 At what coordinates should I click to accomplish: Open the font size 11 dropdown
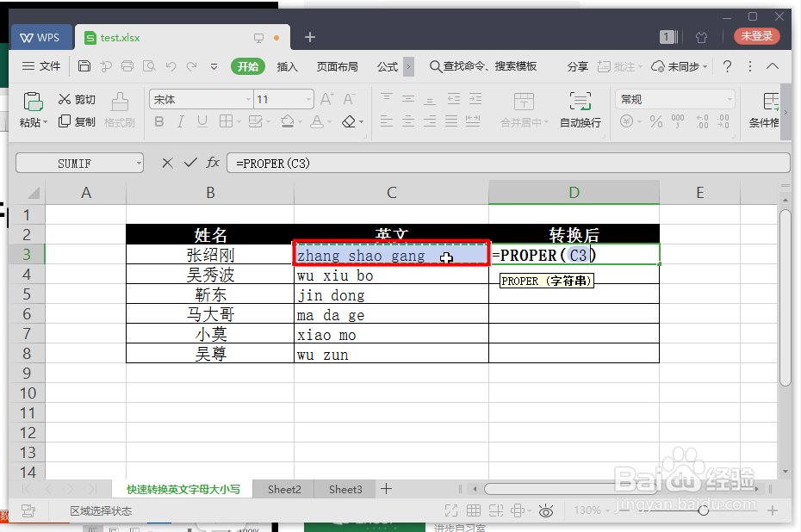coord(309,99)
